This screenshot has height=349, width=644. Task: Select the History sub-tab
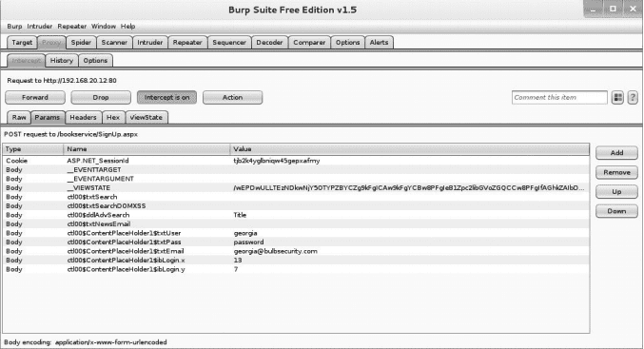coord(62,60)
